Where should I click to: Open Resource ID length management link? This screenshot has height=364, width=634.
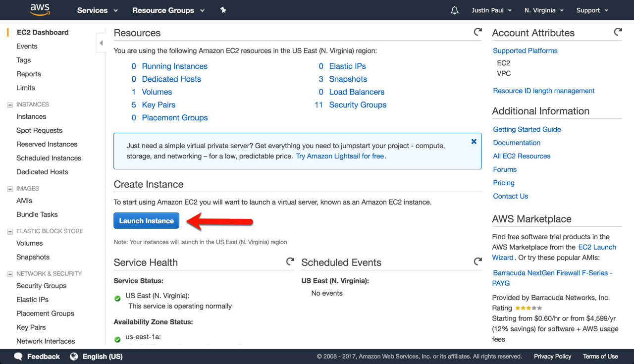pos(544,91)
